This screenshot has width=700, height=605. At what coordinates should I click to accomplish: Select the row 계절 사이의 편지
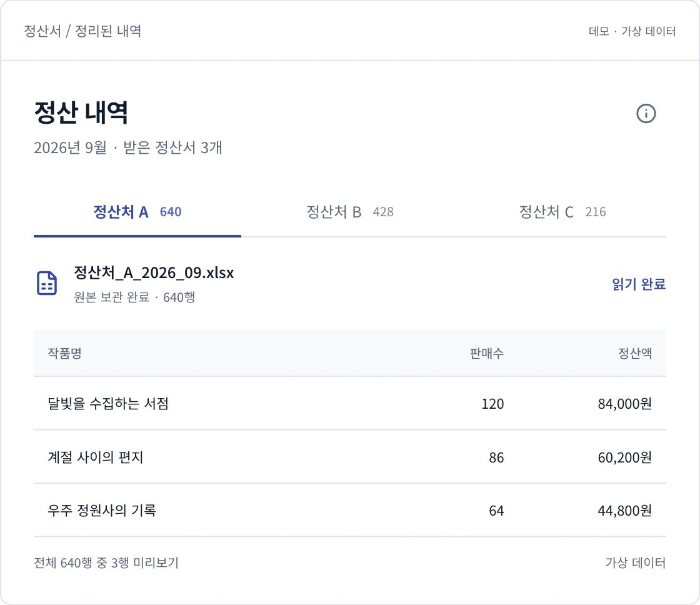[350, 457]
